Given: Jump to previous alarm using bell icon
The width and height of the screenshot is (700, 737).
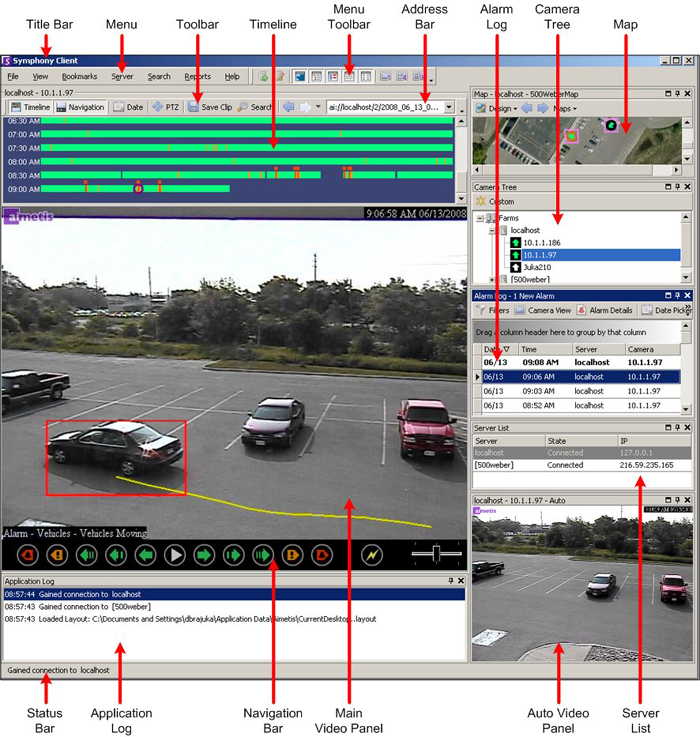Looking at the screenshot, I should [x=27, y=555].
